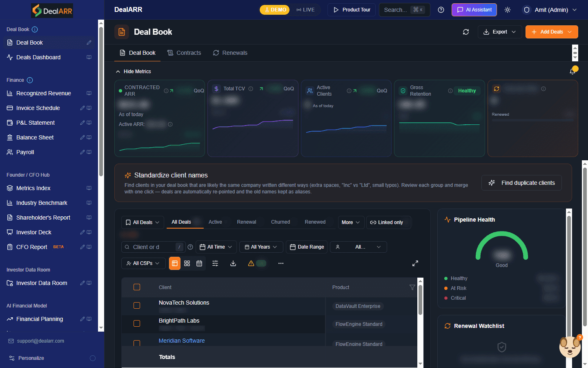Click the deals table vertical scrollbar

coord(420,322)
